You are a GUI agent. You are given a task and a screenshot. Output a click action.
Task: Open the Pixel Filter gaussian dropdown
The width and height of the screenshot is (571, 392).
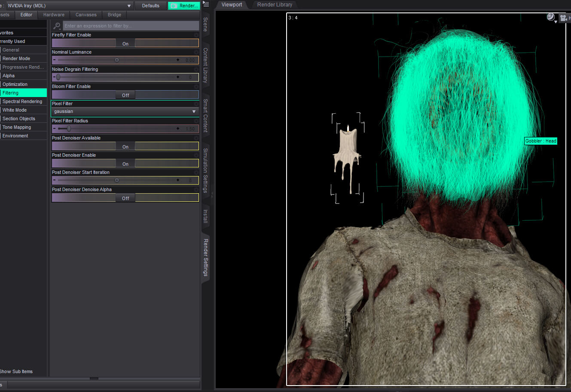(x=125, y=112)
